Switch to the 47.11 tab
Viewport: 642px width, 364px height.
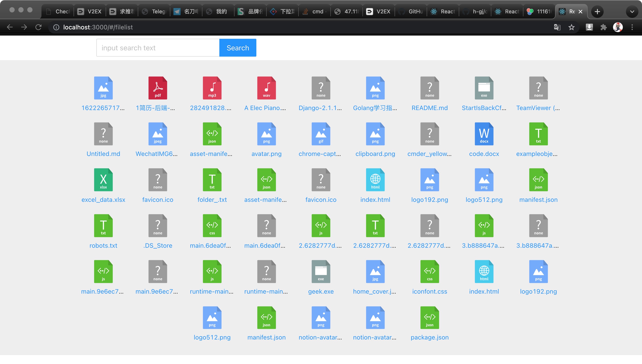point(347,12)
